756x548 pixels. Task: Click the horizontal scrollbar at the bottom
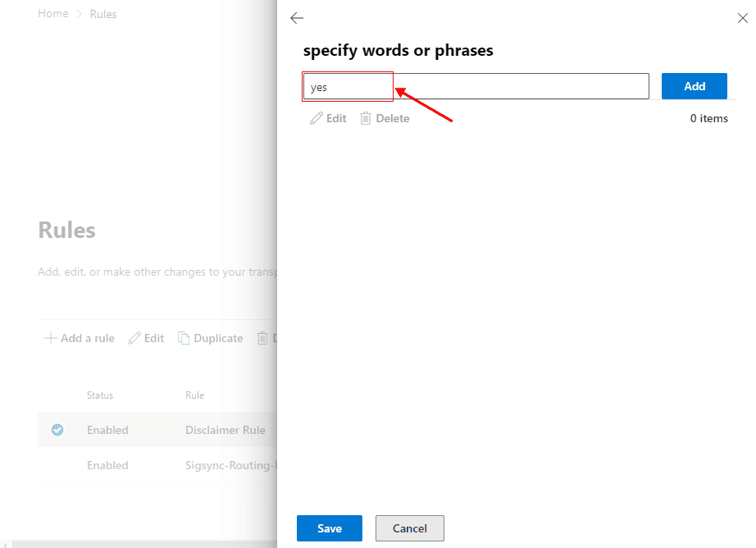139,544
